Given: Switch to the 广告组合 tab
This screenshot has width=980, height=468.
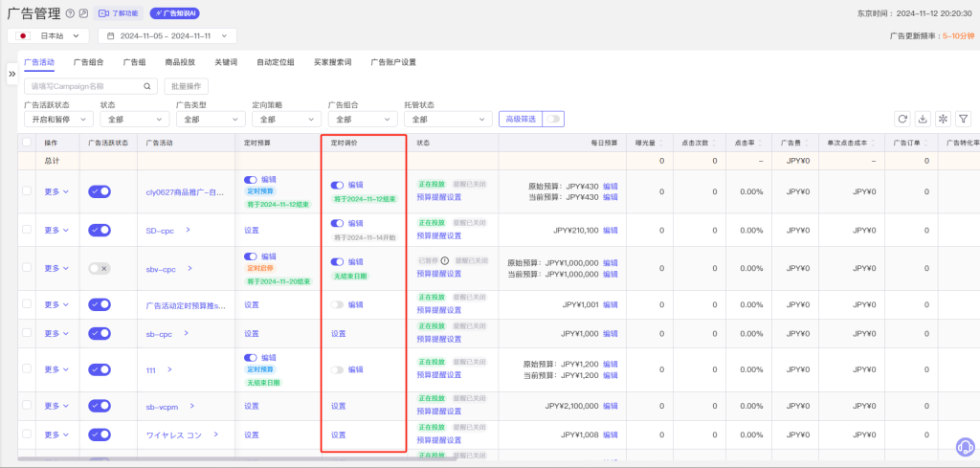Looking at the screenshot, I should 89,62.
